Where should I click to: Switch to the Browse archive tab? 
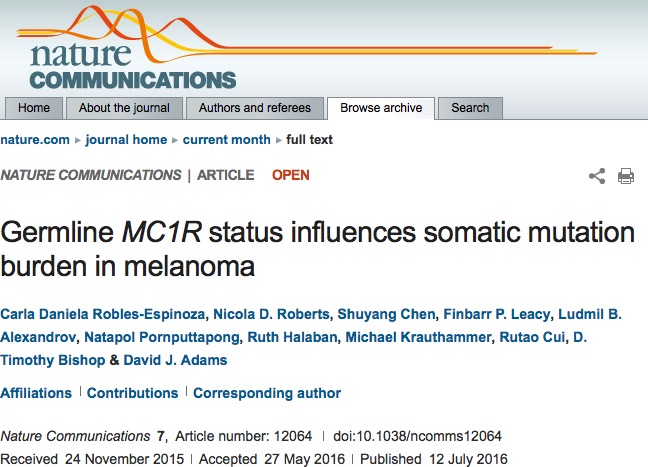coord(381,108)
